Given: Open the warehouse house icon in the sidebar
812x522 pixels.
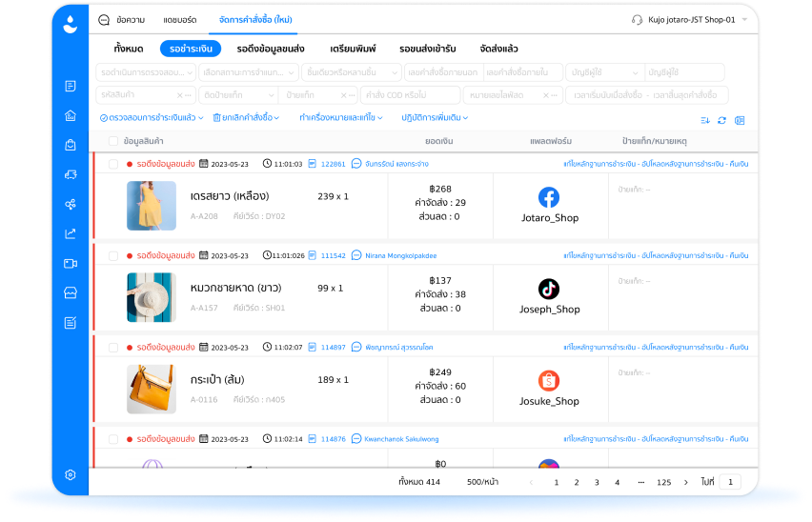Looking at the screenshot, I should pos(71,115).
